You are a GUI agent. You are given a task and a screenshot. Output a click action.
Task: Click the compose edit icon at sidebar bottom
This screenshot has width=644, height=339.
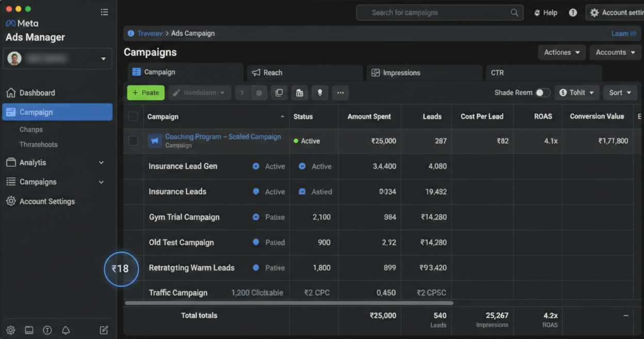(x=104, y=330)
